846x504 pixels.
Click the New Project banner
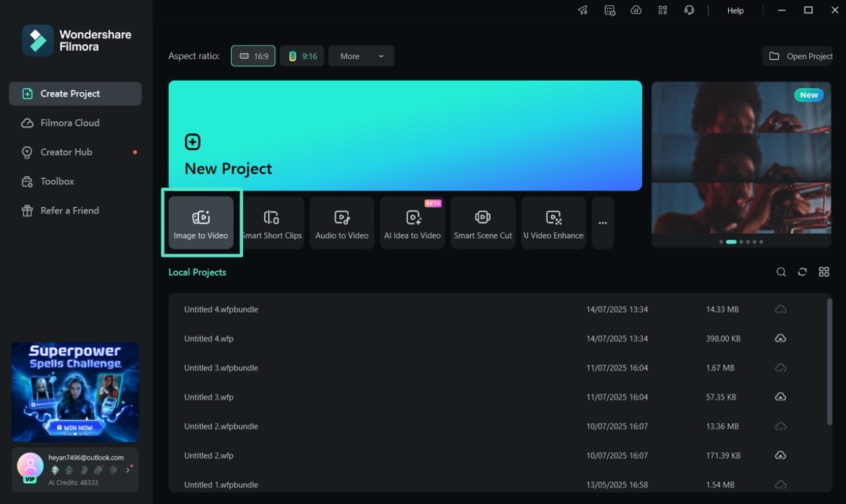point(405,135)
